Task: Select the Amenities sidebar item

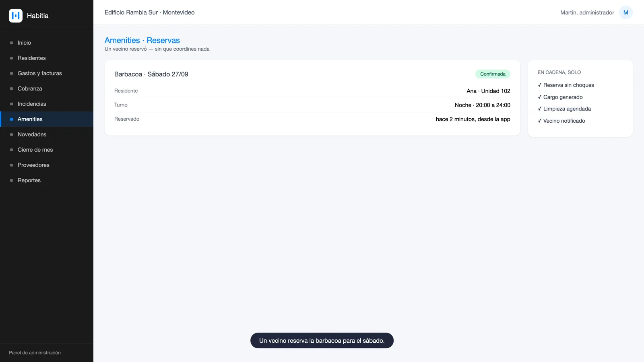Action: point(47,119)
